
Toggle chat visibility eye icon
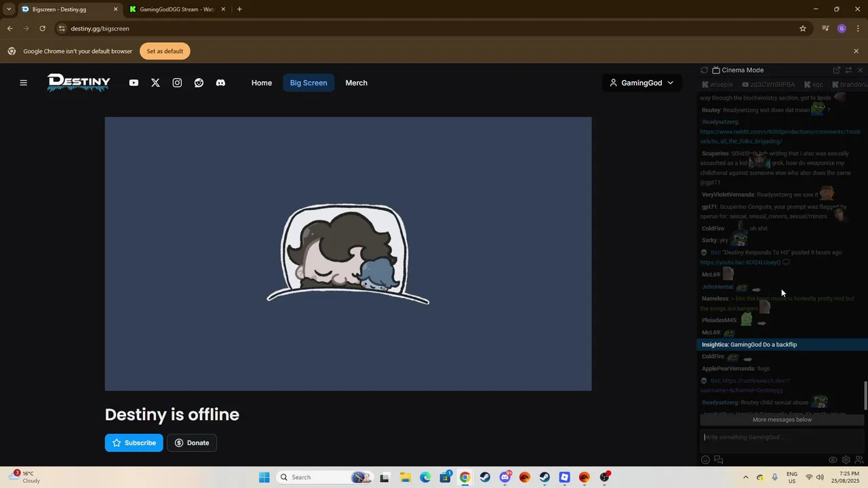pos(833,460)
